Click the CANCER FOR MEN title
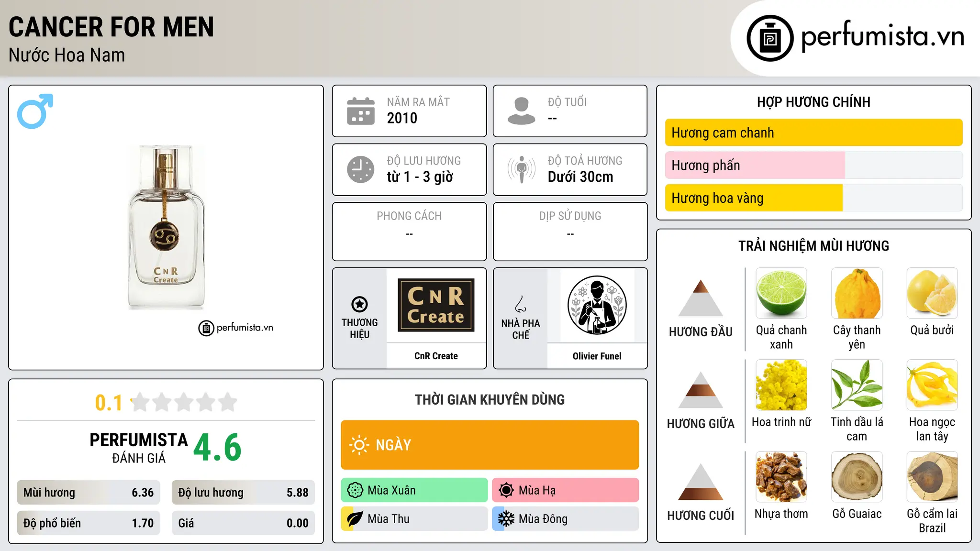Screen dimensions: 980x551 111,27
